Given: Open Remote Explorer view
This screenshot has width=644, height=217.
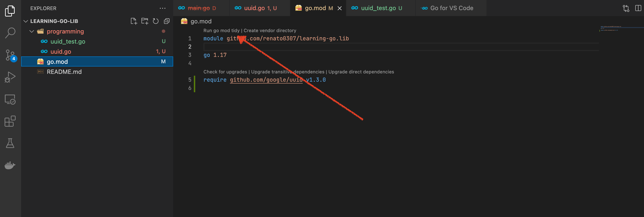Looking at the screenshot, I should click(10, 99).
